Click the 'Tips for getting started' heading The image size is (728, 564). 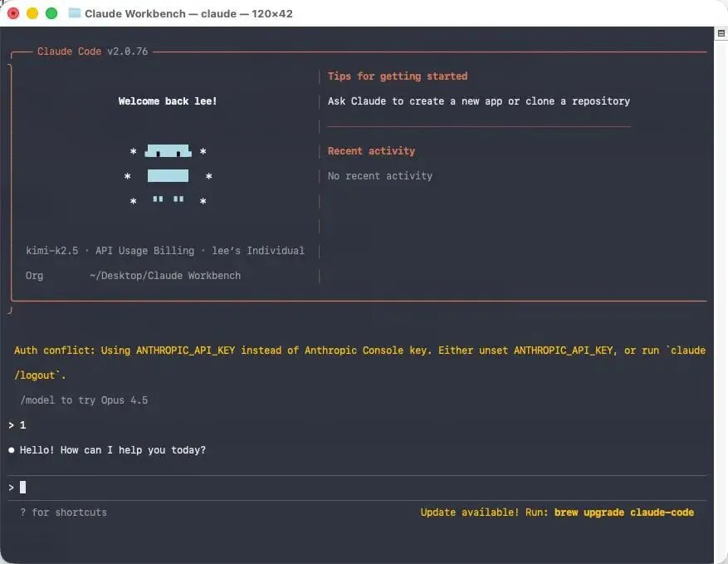(x=398, y=76)
